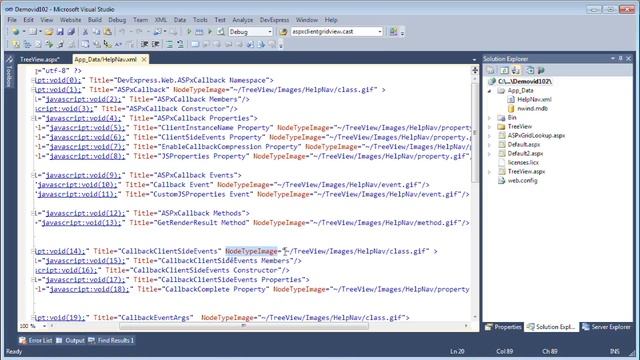Expand the Bin folder

tap(489, 118)
